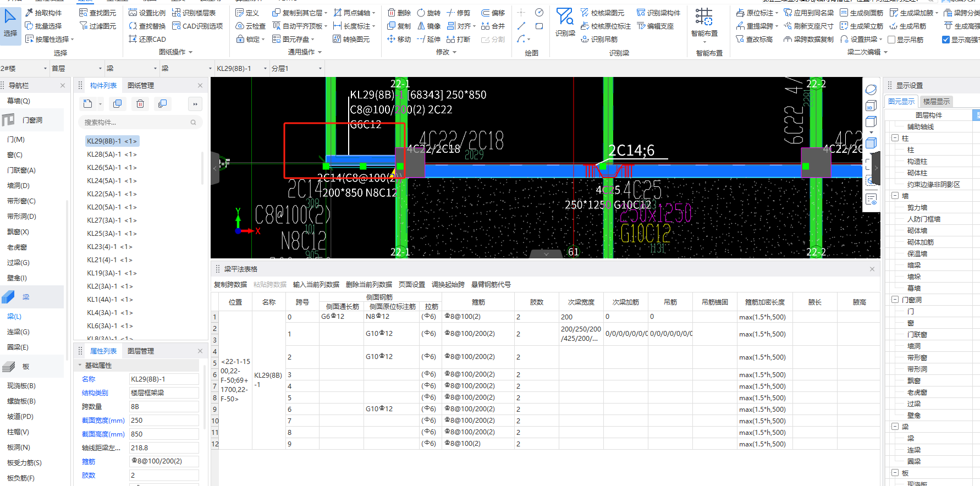Collapse the 门窗洞 layer group
The height and width of the screenshot is (486, 980).
(x=895, y=300)
